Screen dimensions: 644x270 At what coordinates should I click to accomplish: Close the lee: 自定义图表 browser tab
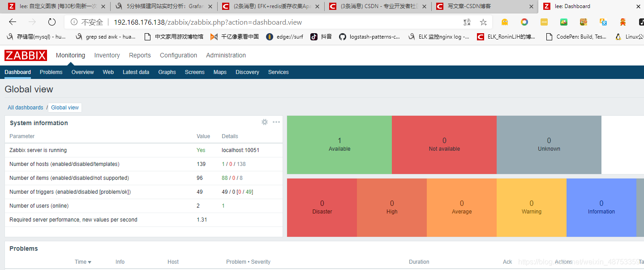(103, 6)
